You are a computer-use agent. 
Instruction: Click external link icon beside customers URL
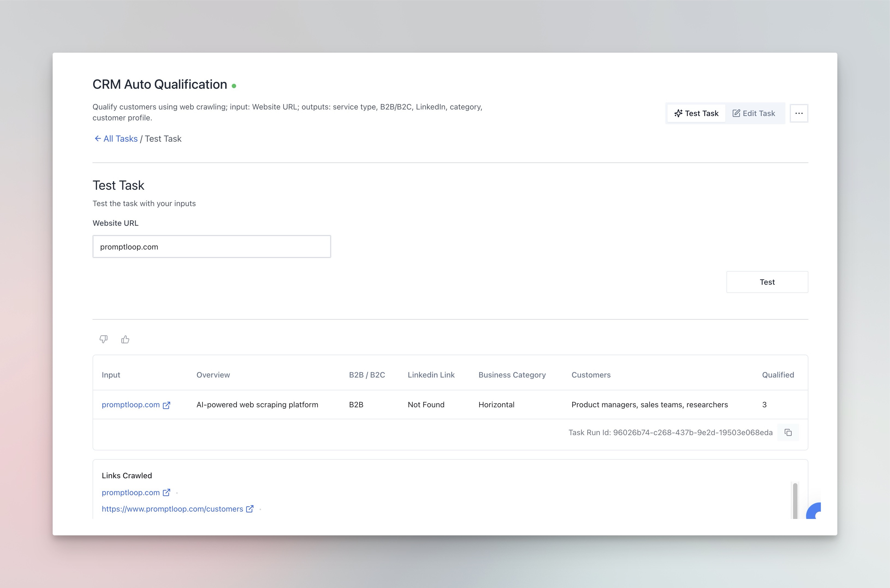point(250,509)
